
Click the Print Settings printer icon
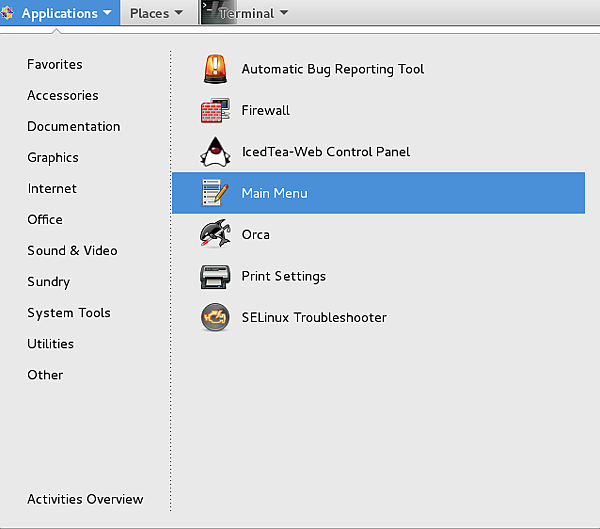pos(215,276)
